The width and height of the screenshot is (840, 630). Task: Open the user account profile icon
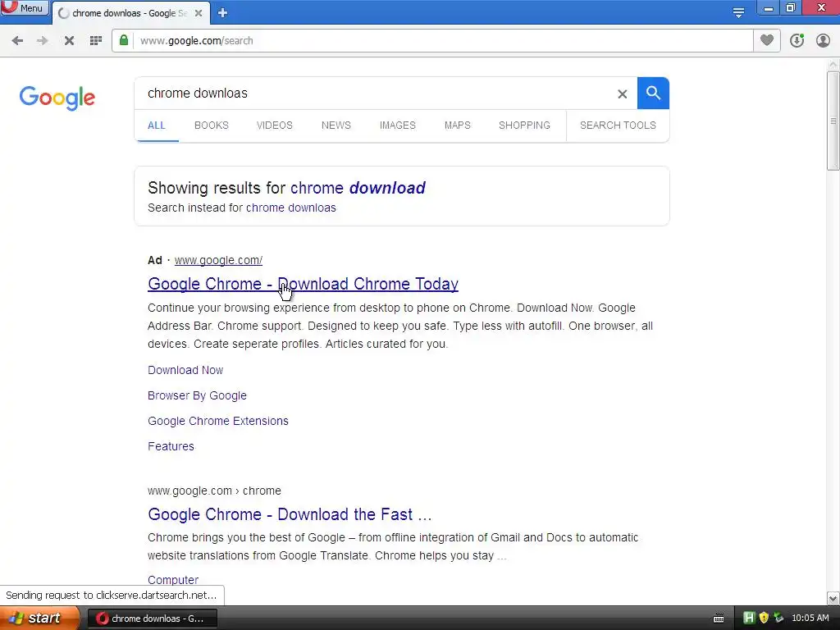(x=823, y=41)
